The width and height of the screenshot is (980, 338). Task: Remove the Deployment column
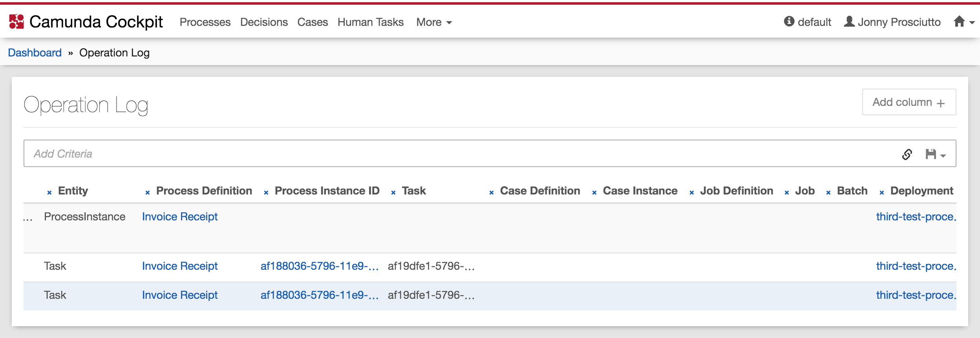point(882,193)
